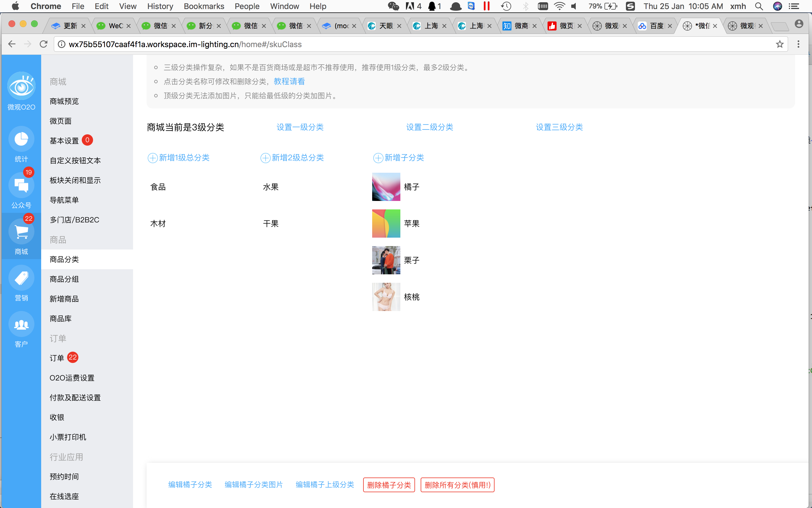Open the 营销 price tag section

tap(21, 278)
